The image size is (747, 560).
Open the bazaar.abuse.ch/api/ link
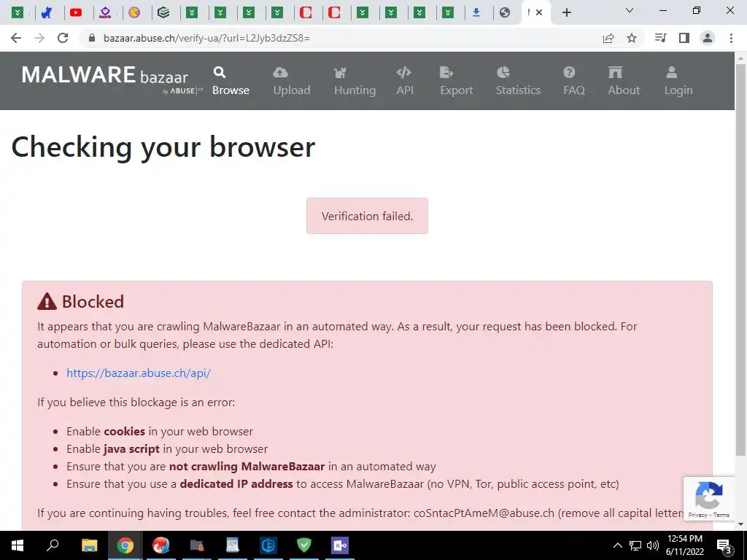[139, 373]
